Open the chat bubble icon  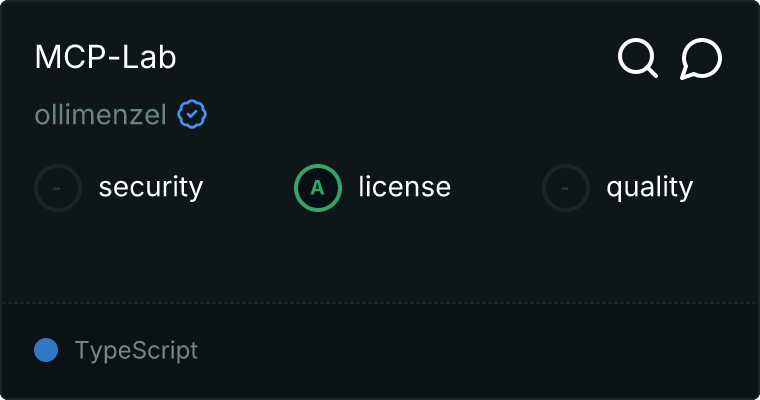701,58
